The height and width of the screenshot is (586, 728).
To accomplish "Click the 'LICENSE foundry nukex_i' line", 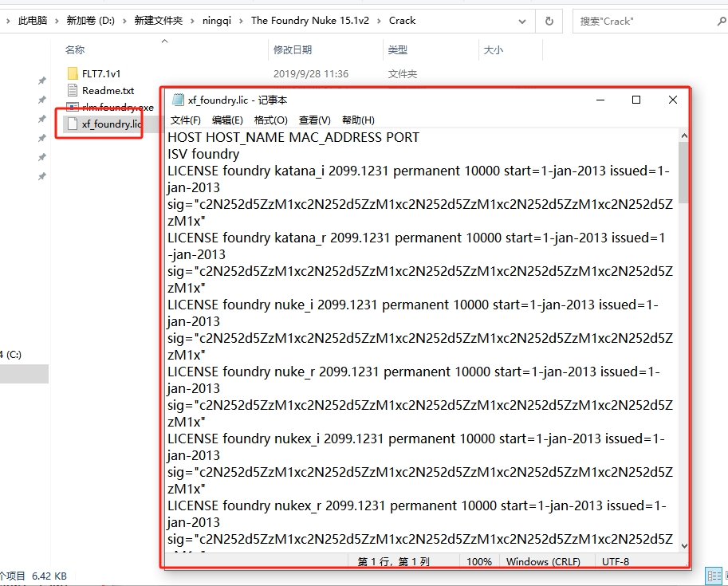I will (x=416, y=439).
